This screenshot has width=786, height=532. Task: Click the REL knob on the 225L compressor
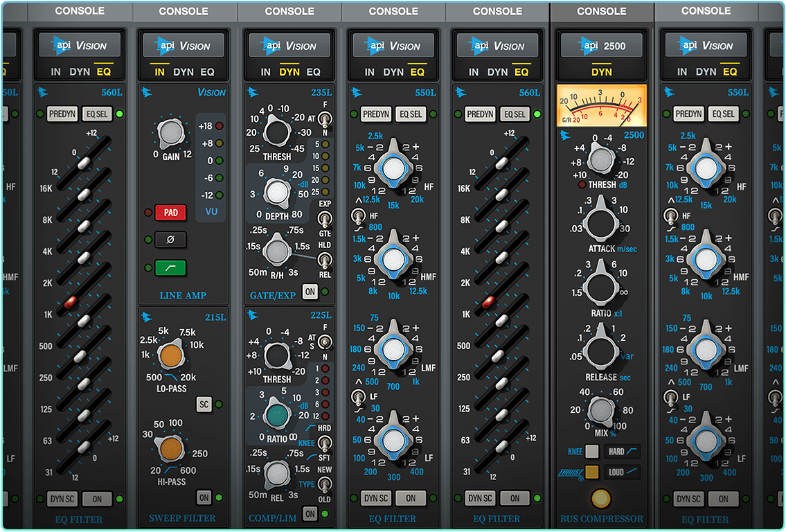coord(277,473)
